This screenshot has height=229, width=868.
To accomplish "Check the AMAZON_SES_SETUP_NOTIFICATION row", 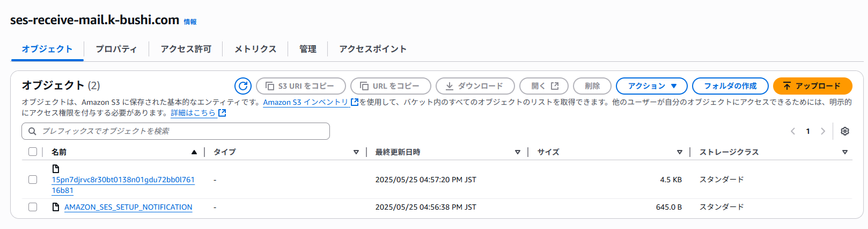I will (33, 207).
